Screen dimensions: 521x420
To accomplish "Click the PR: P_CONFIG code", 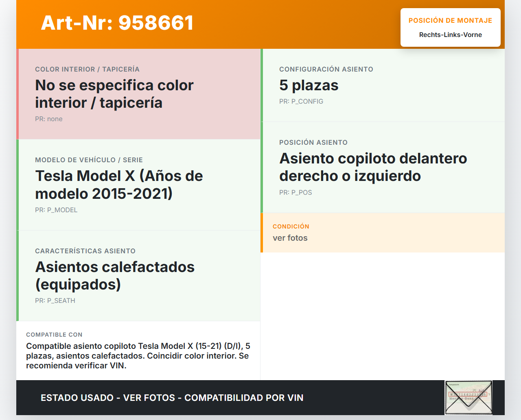I will click(301, 102).
